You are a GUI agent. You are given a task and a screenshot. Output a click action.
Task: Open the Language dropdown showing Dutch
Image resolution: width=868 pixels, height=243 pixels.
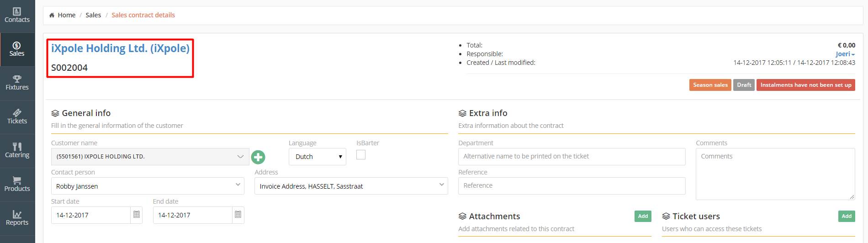pyautogui.click(x=318, y=157)
